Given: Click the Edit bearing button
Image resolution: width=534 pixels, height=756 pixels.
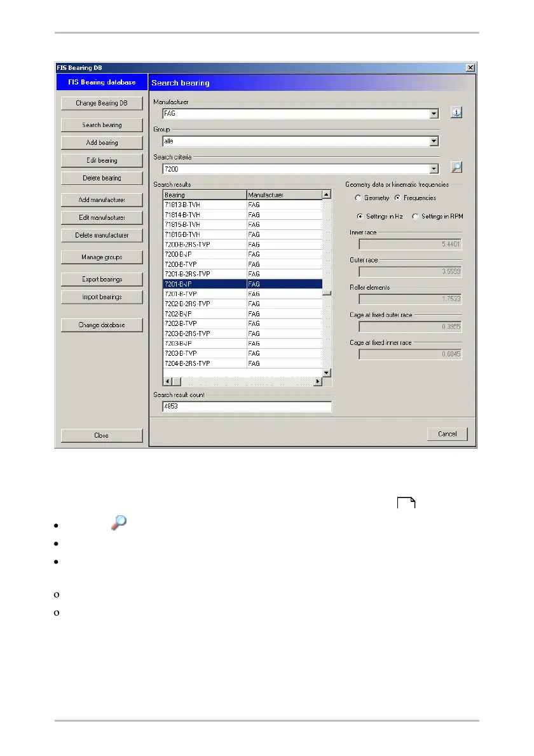Looking at the screenshot, I should (102, 160).
